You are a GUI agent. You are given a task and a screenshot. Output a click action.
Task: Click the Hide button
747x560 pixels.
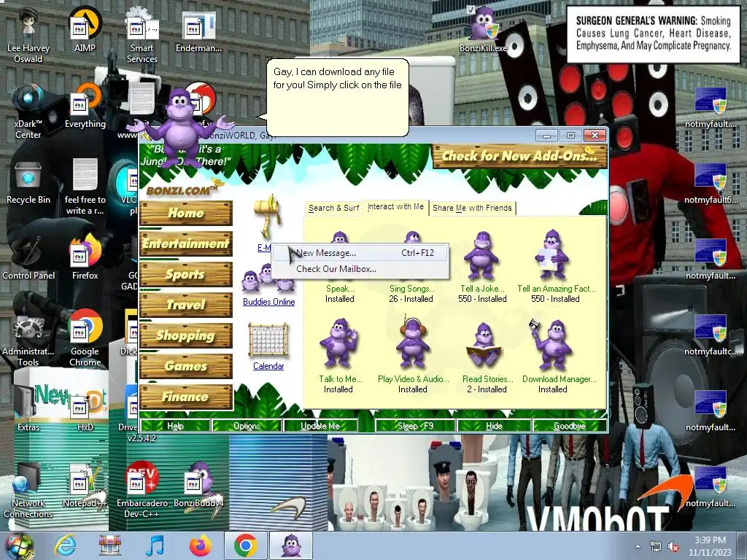click(494, 426)
